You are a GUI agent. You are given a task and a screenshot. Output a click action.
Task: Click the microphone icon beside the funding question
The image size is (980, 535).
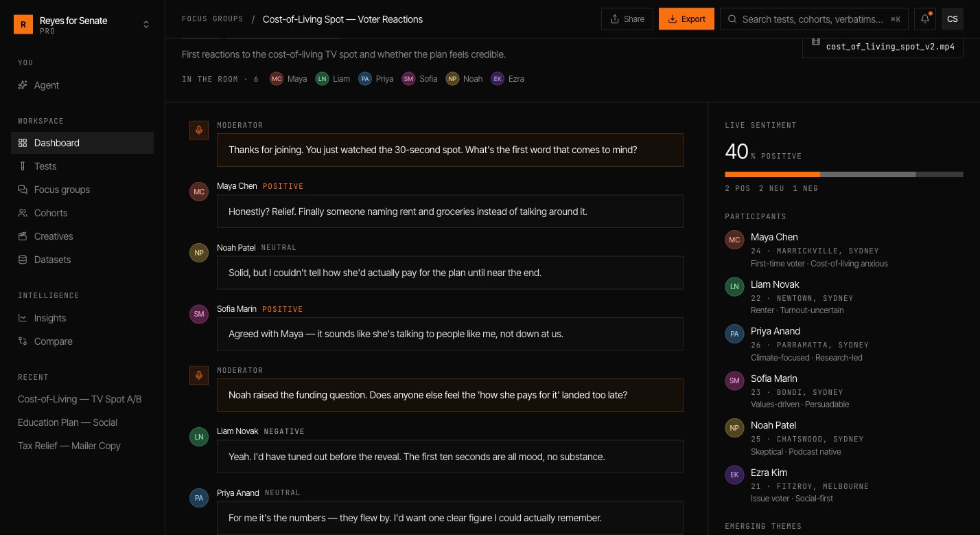pos(199,375)
